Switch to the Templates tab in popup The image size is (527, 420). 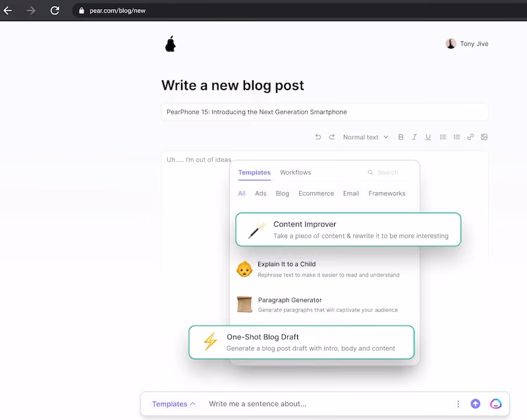pos(254,172)
